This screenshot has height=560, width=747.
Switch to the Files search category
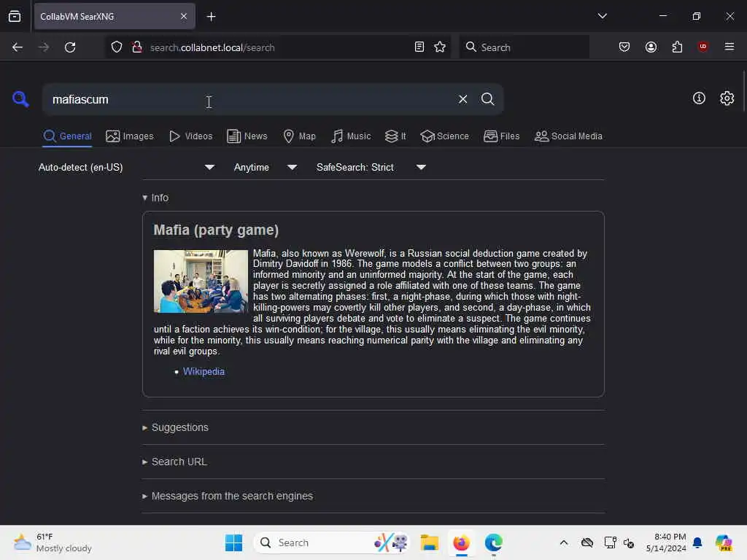[x=501, y=136]
